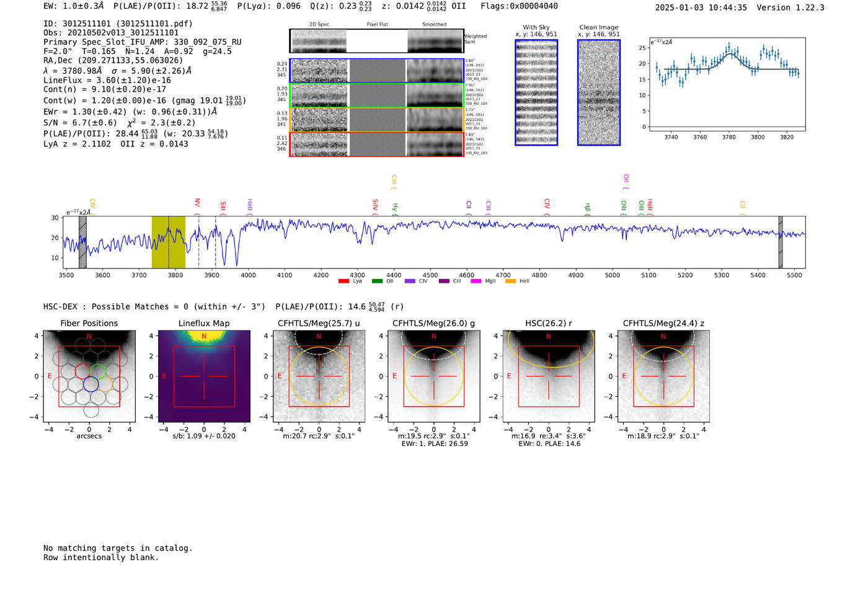The height and width of the screenshot is (591, 868).
Task: Click the SiIV line label above spectrum
Action: tap(375, 207)
